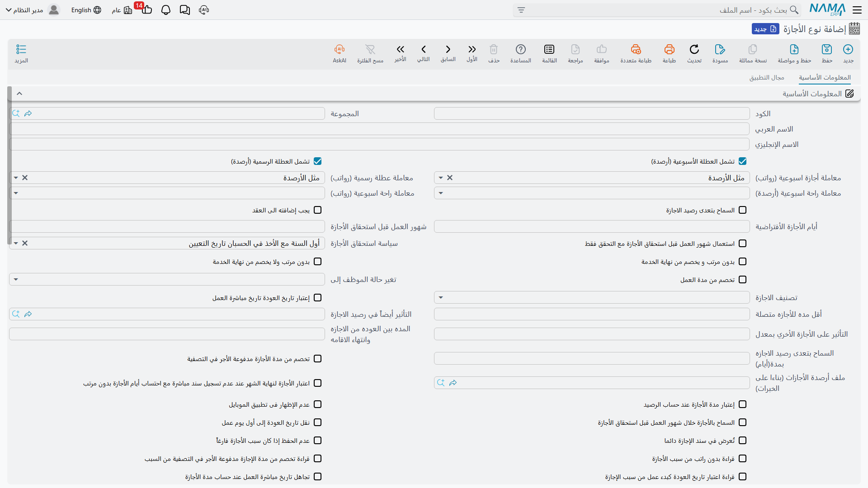Click حفظ و مواصله (Save and continue) icon

tap(794, 49)
